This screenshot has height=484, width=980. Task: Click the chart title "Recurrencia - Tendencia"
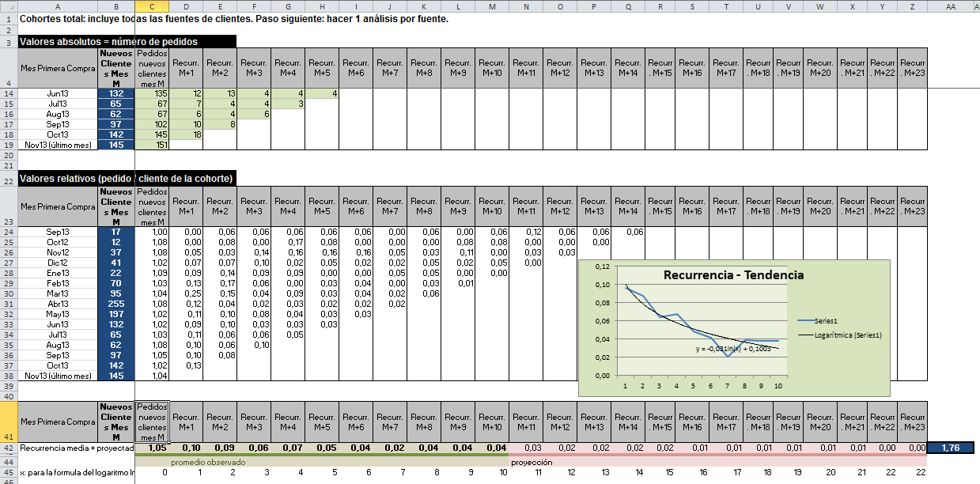click(x=733, y=275)
